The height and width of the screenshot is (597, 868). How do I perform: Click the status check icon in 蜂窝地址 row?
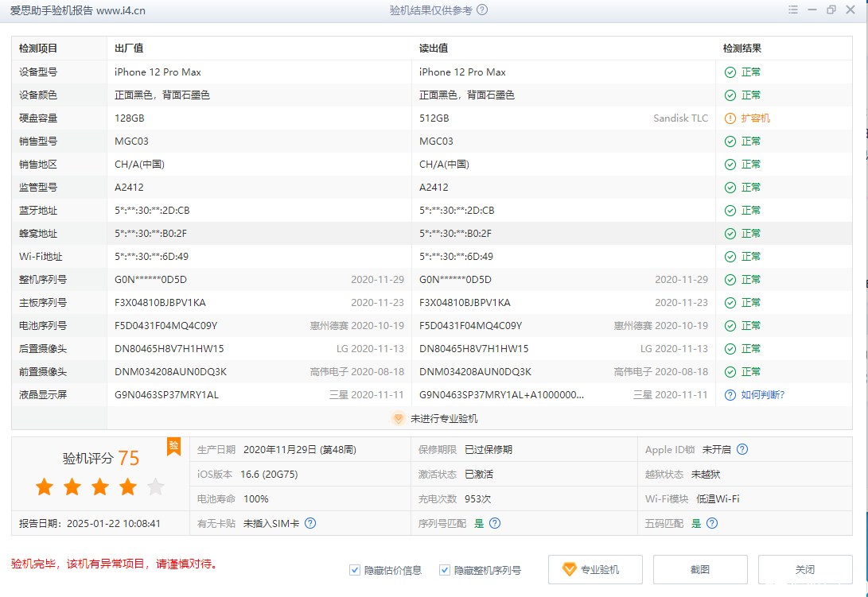[730, 234]
